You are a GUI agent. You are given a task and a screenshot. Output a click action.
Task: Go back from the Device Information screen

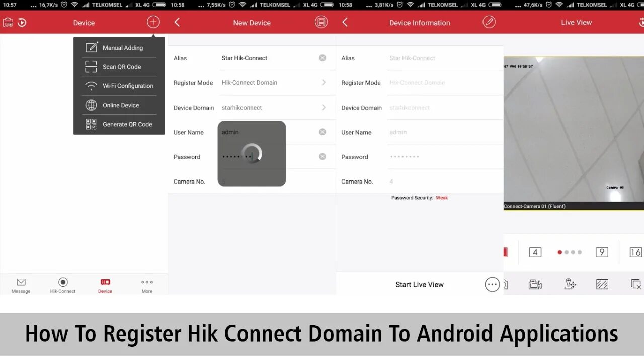(345, 22)
